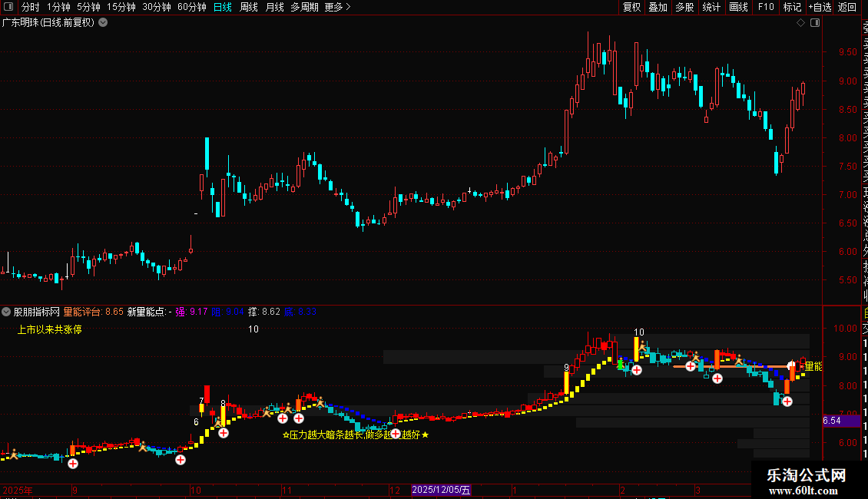Click the 量能 label at the chart end
The image size is (868, 499).
coord(813,366)
